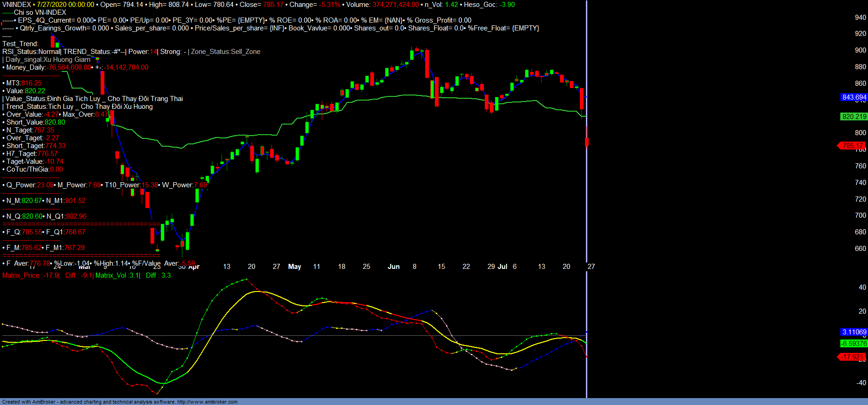Screen dimensions: 868x405
Task: Click the Matrix_Vol 3.1 reading
Action: pos(117,275)
